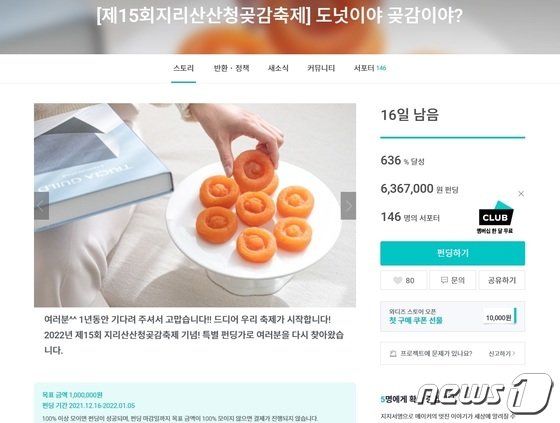560x423 pixels.
Task: Open the 새소식 tab
Action: point(278,68)
